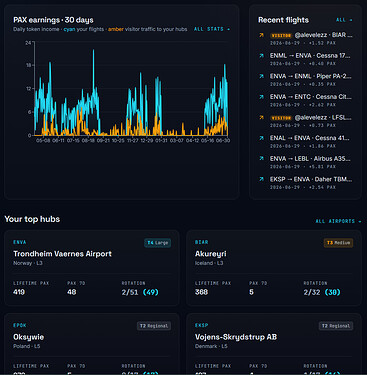Select the arrow icon beside ENVA → ENTC flight
367x375 pixels.
[x=262, y=97]
